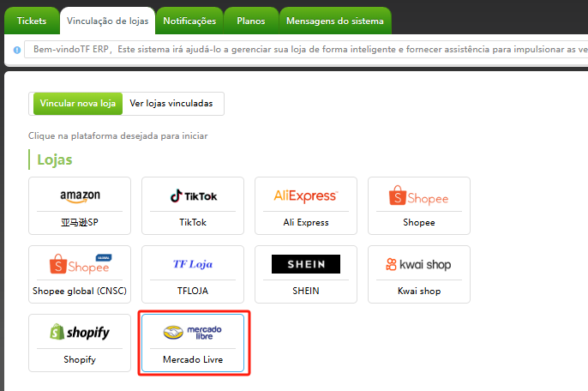Open the Tickets tab
Viewport: 588px width, 391px height.
(32, 21)
